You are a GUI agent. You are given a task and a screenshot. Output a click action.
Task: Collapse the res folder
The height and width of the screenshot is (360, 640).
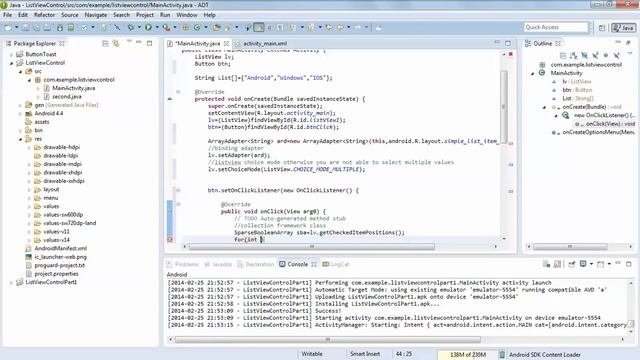tap(20, 139)
